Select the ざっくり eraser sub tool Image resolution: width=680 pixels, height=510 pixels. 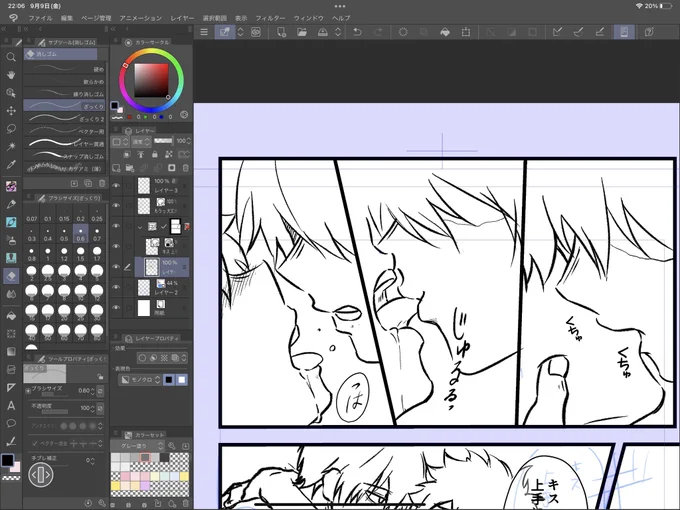point(64,105)
